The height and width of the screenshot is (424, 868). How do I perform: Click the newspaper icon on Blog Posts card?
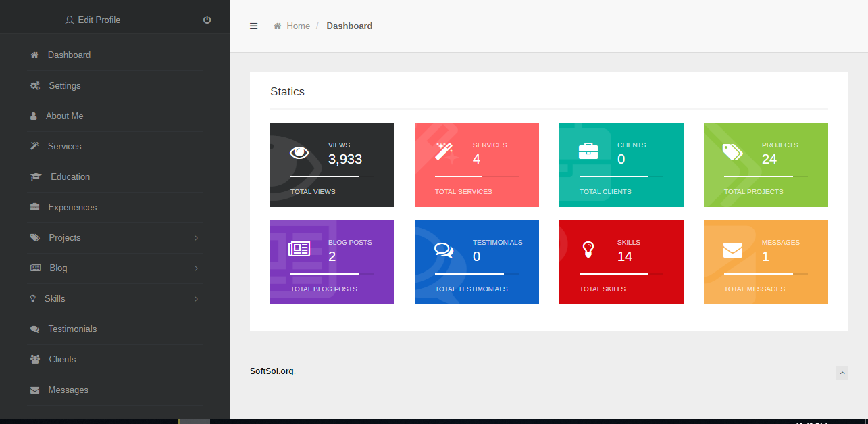299,249
